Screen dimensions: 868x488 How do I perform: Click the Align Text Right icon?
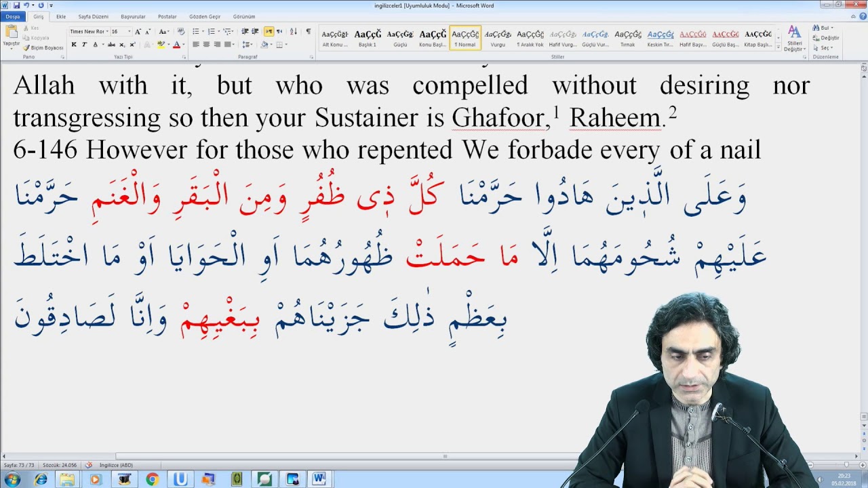(217, 45)
